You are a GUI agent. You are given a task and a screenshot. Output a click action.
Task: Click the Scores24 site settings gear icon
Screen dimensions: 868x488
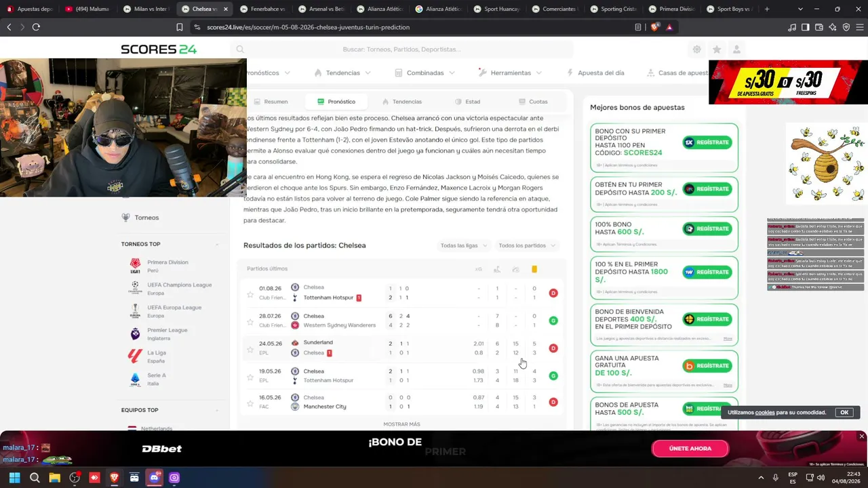pos(696,49)
